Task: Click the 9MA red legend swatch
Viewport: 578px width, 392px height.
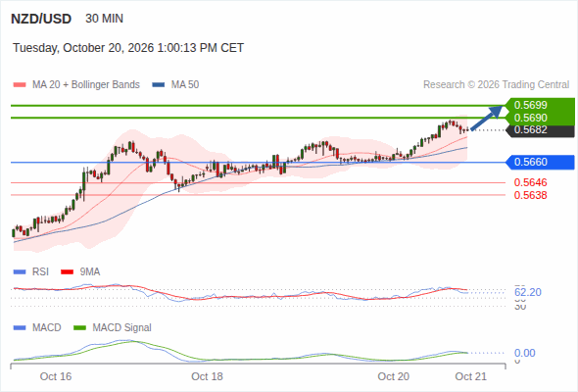Action: coord(67,272)
